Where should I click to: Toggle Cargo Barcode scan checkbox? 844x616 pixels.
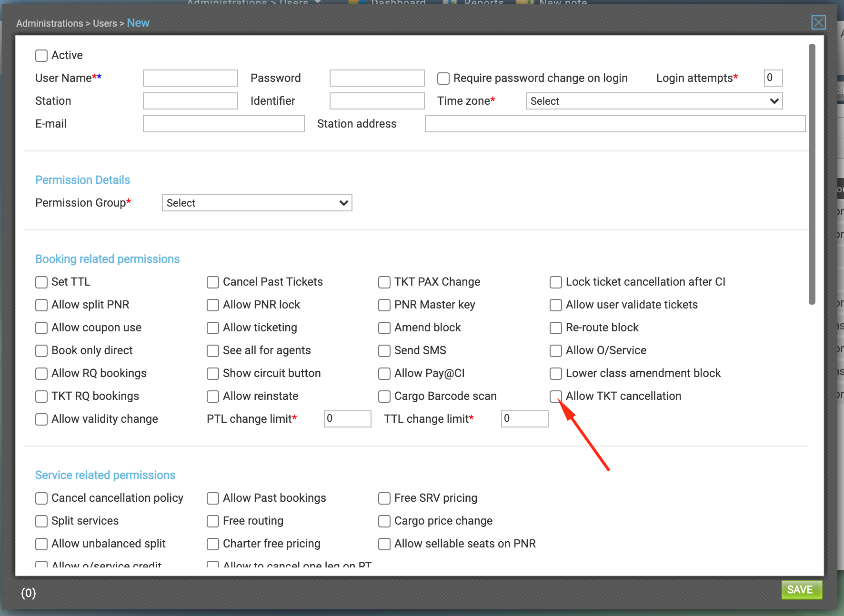click(384, 397)
